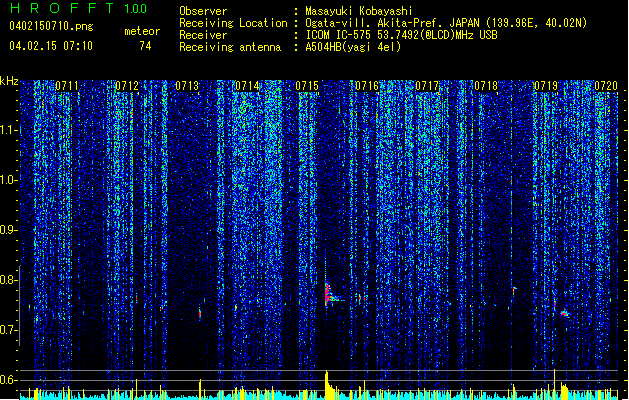629x400 pixels.
Task: Click the 1.0 kHz axis tick label
Action: tap(8, 180)
